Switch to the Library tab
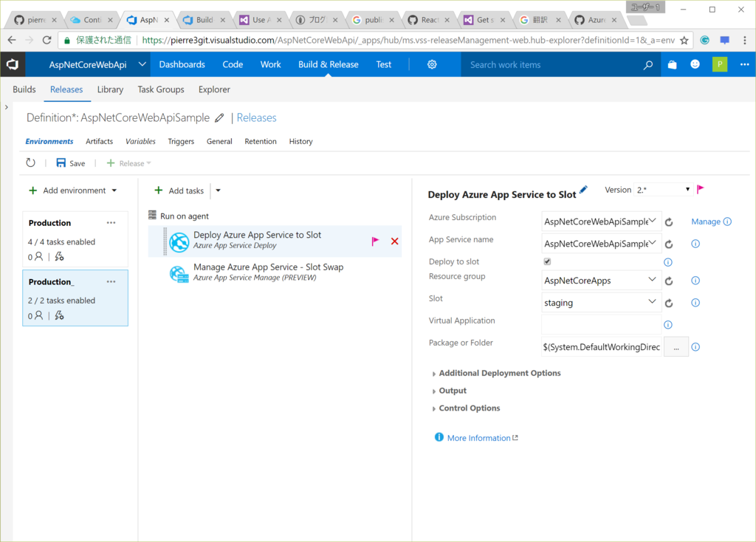756x542 pixels. click(x=111, y=89)
